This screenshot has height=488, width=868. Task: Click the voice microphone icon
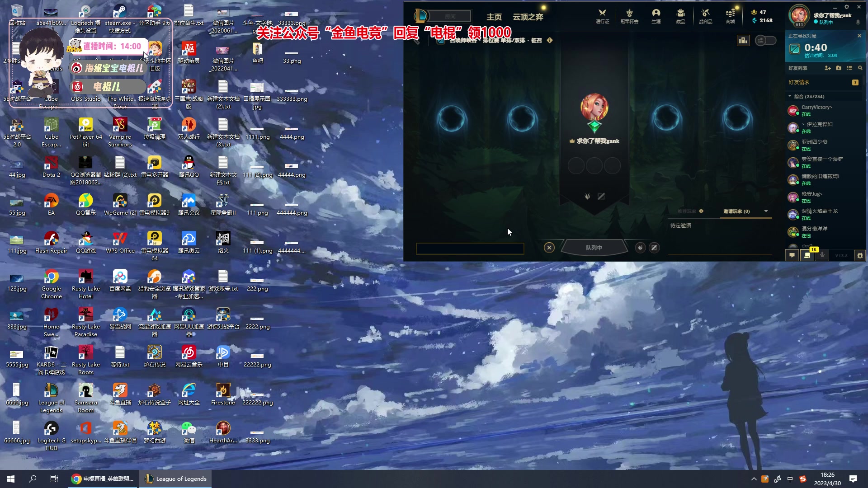[x=822, y=255]
